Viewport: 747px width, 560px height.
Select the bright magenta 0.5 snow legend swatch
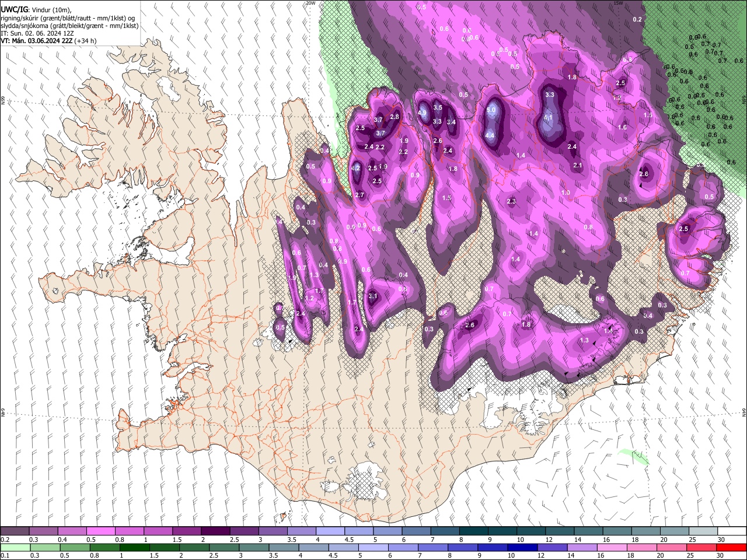tap(100, 531)
